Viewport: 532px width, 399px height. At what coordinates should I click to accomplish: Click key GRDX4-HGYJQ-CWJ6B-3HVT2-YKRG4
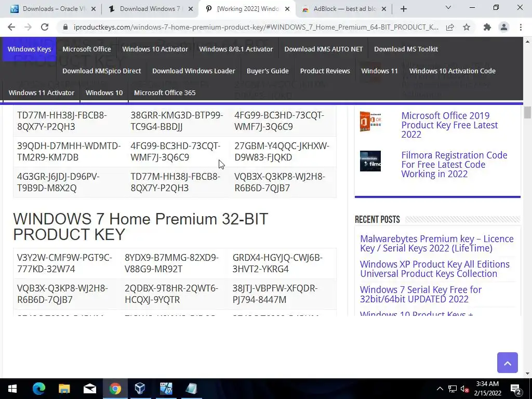277,263
